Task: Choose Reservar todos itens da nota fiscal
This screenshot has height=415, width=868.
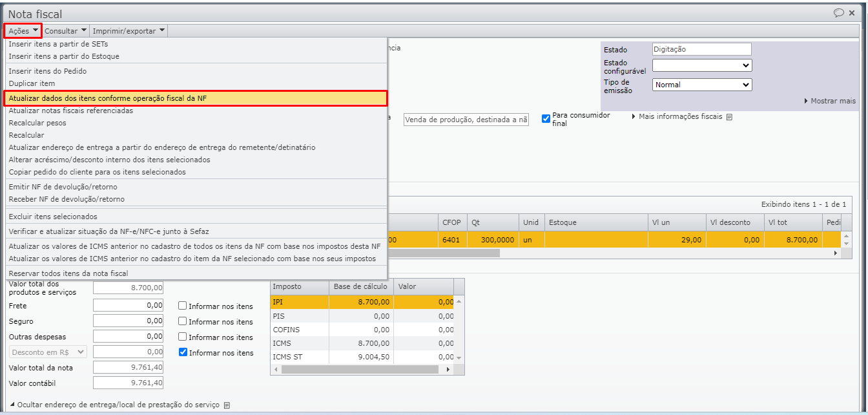Action: pyautogui.click(x=196, y=273)
